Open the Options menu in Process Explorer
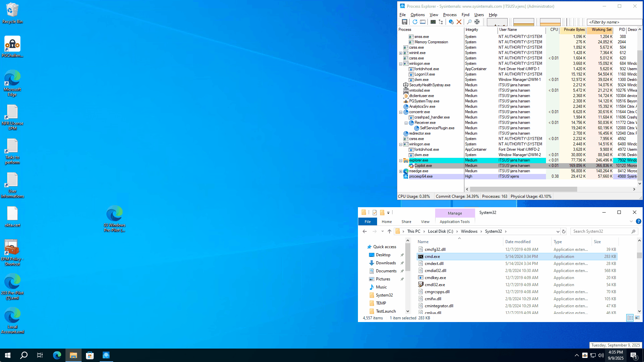Image resolution: width=644 pixels, height=362 pixels. pyautogui.click(x=417, y=15)
